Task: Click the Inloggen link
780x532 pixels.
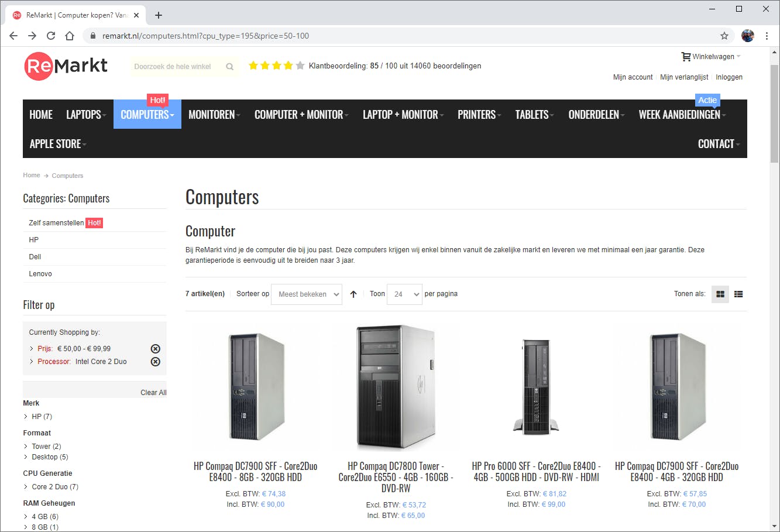Action: click(729, 77)
